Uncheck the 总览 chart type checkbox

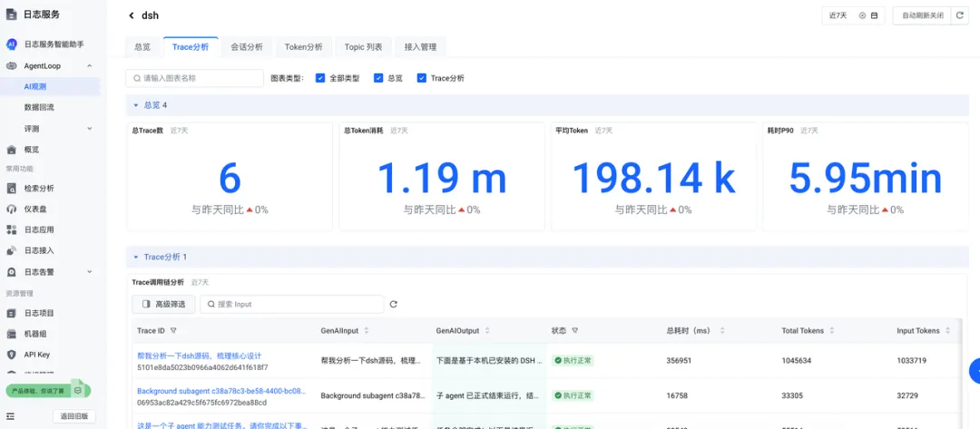pos(378,78)
